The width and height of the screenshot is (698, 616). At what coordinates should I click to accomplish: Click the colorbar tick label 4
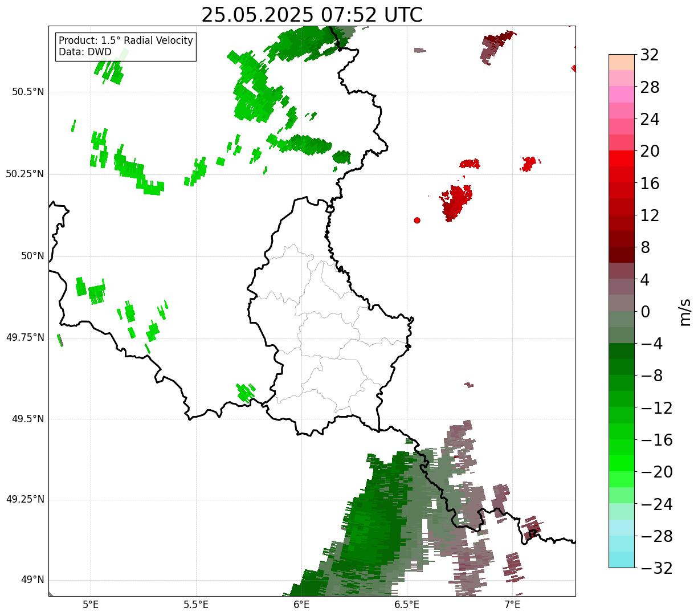pos(645,280)
